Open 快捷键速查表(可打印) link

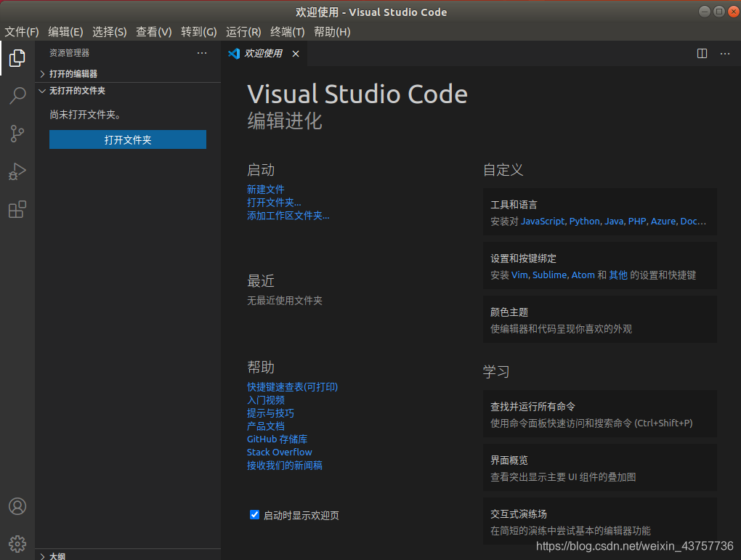tap(293, 387)
